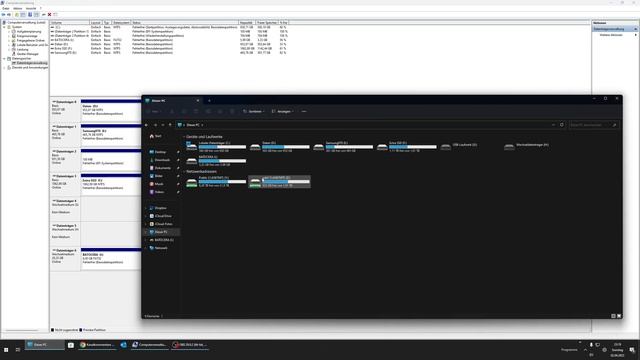The image size is (640, 360).
Task: Open the three-dot more options menu
Action: tap(304, 111)
